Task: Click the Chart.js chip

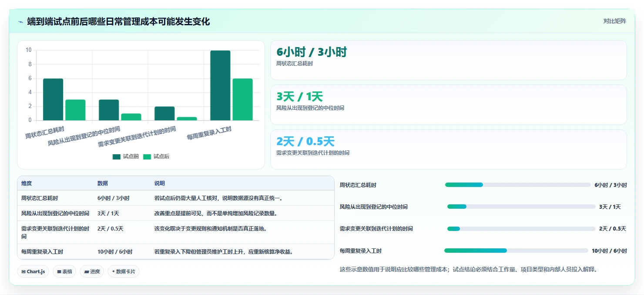Action: point(34,271)
